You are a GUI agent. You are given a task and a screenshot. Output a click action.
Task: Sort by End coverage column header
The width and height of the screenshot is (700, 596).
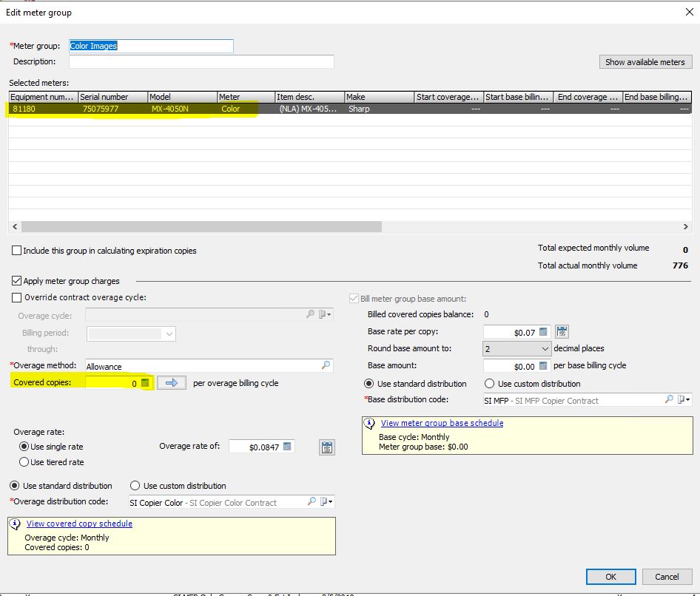point(588,97)
